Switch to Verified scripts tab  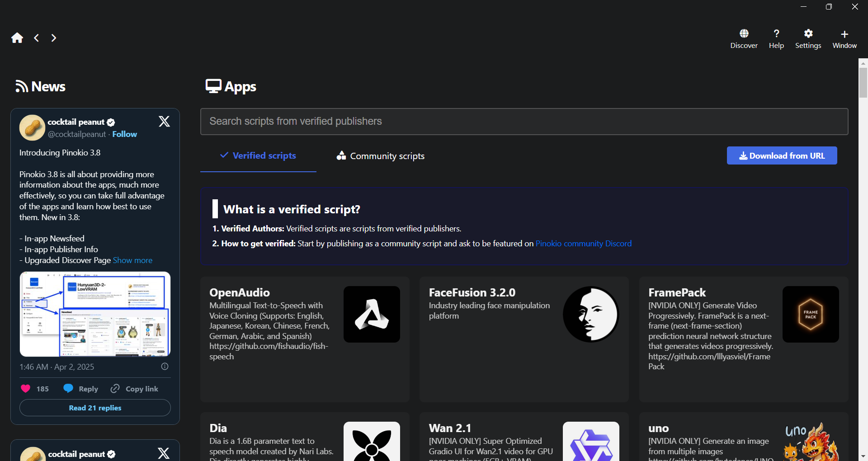point(258,156)
